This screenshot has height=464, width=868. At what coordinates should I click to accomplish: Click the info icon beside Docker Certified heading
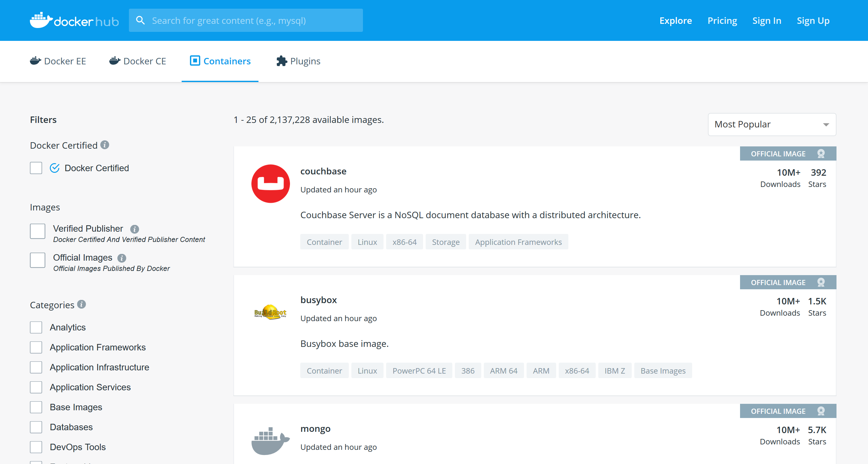pyautogui.click(x=105, y=145)
